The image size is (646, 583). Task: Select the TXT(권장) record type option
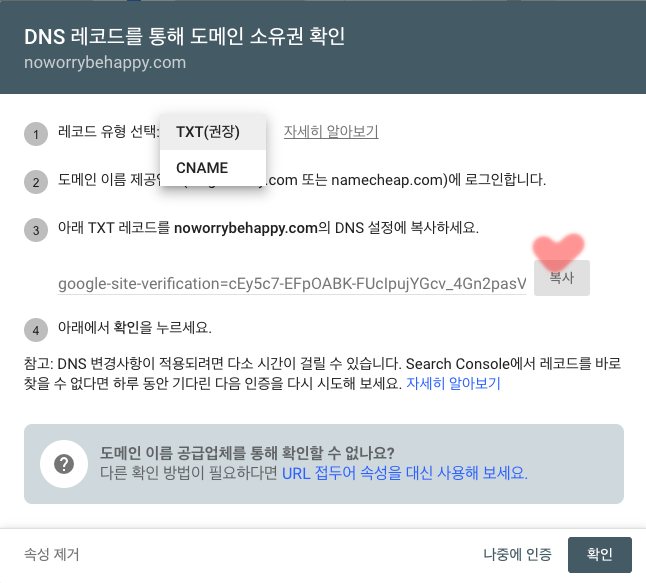point(213,132)
